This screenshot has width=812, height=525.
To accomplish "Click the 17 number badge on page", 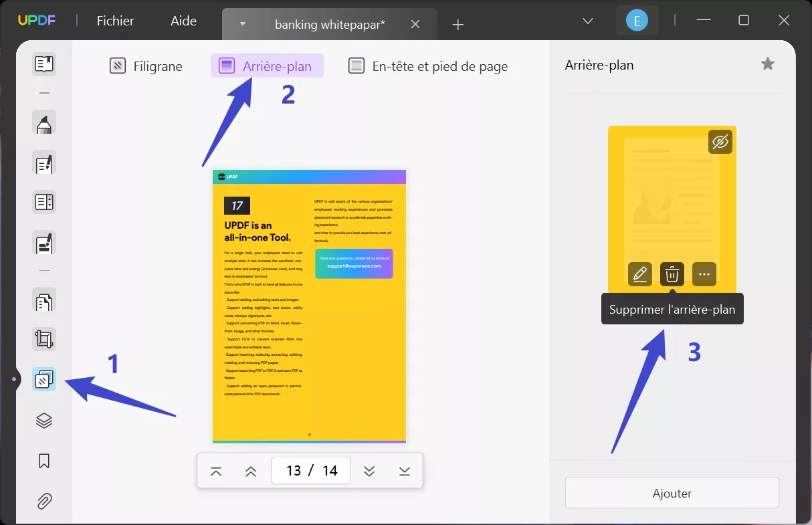I will pyautogui.click(x=237, y=206).
